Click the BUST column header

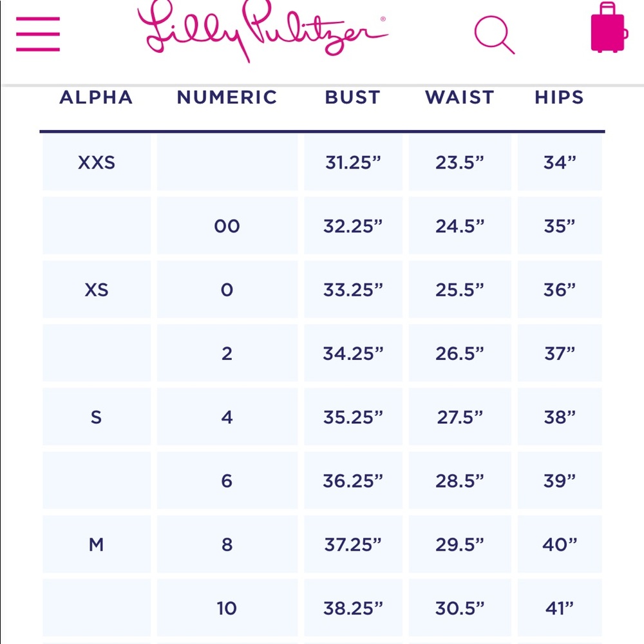point(353,97)
